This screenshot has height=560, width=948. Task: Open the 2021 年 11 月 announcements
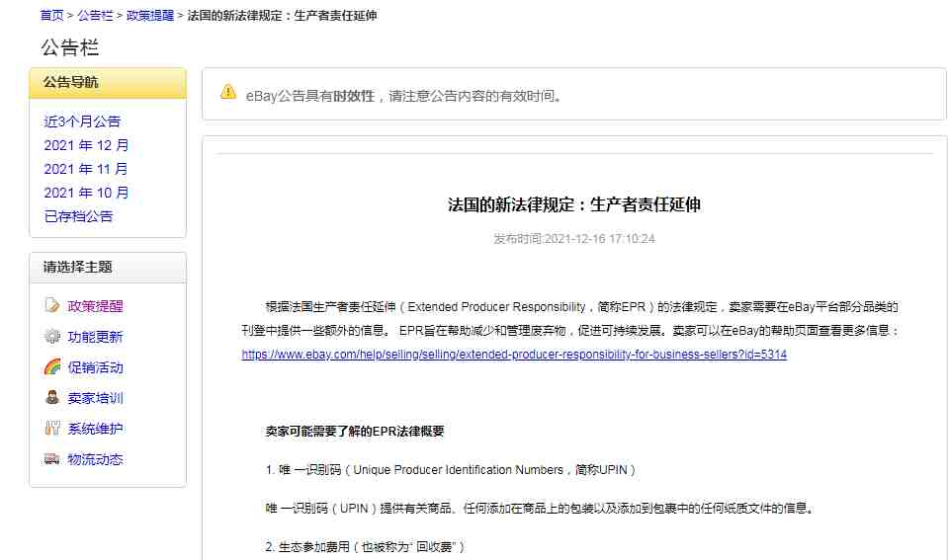(86, 169)
